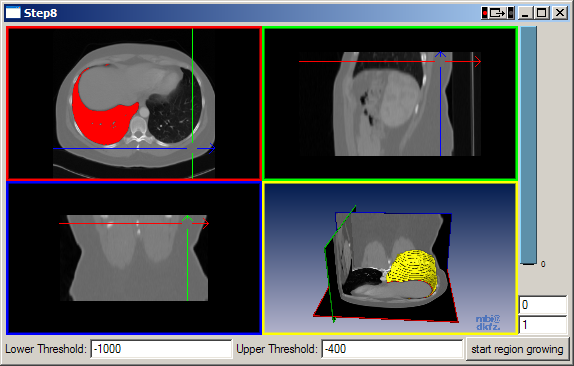574x366 pixels.
Task: Click the Step8 window icon in title bar
Action: pyautogui.click(x=13, y=13)
